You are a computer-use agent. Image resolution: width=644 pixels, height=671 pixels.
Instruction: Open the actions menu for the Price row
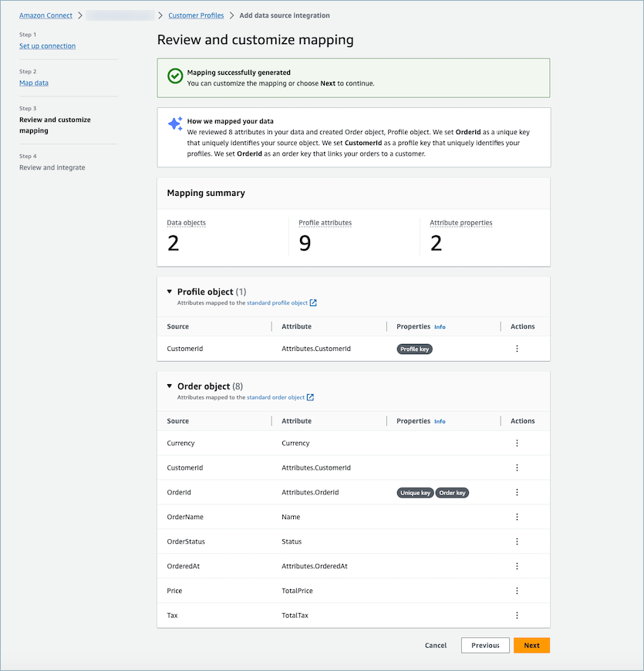[518, 591]
